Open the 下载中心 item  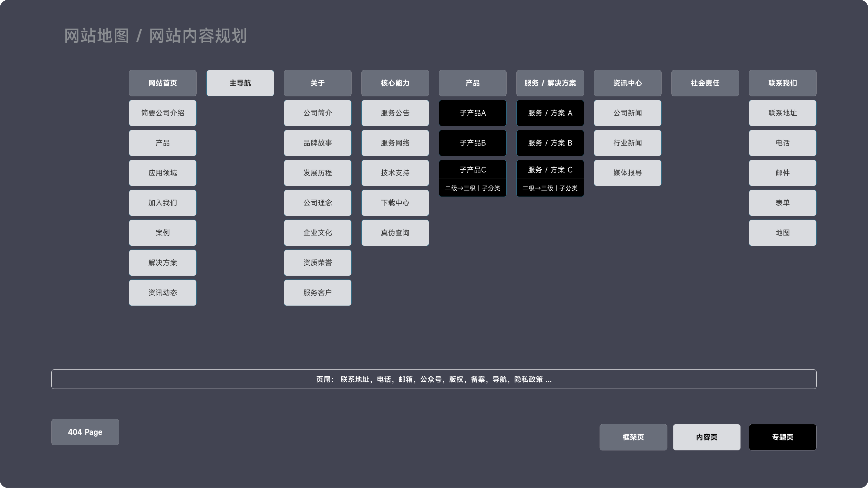pyautogui.click(x=395, y=203)
